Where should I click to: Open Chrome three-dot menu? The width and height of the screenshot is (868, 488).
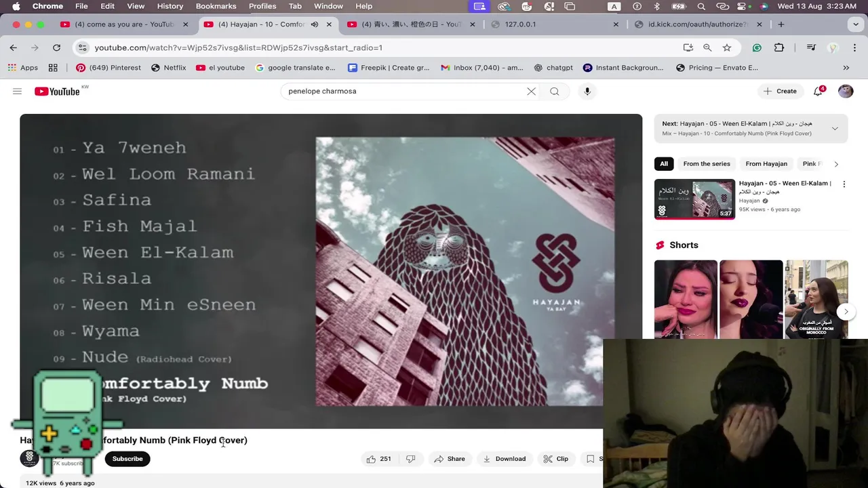tap(855, 47)
